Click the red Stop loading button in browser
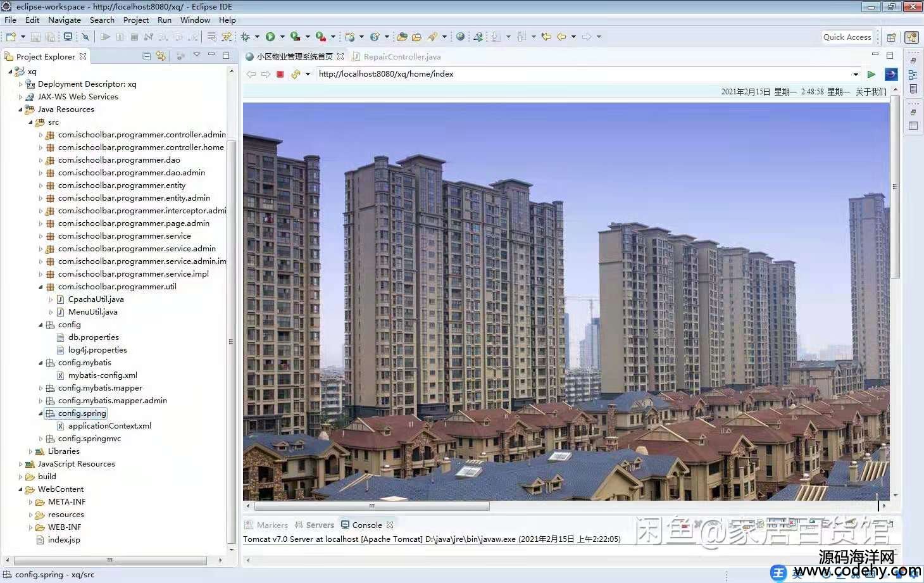 (x=280, y=74)
